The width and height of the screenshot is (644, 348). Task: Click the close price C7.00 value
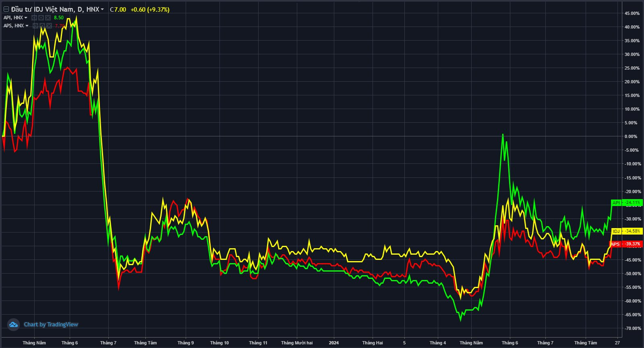tap(118, 9)
